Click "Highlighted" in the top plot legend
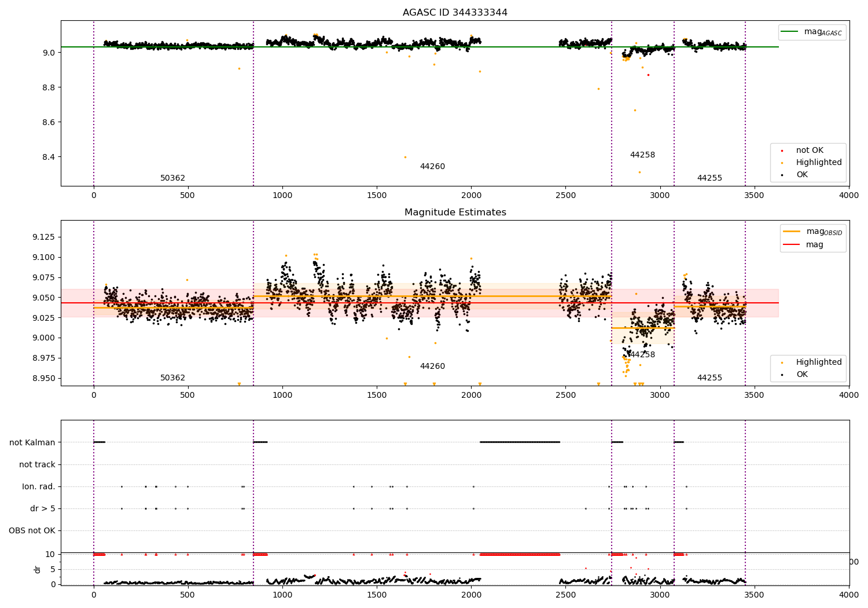The width and height of the screenshot is (868, 608). 819,163
